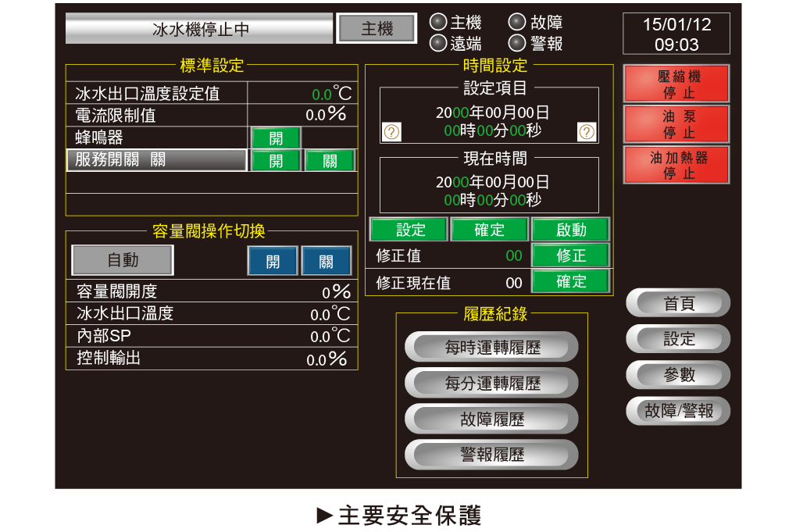Click blue 關 button for capacity valve

(326, 261)
